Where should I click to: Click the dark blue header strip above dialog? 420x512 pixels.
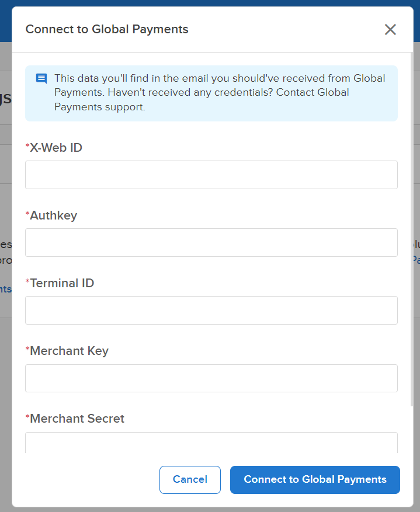(210, 3)
